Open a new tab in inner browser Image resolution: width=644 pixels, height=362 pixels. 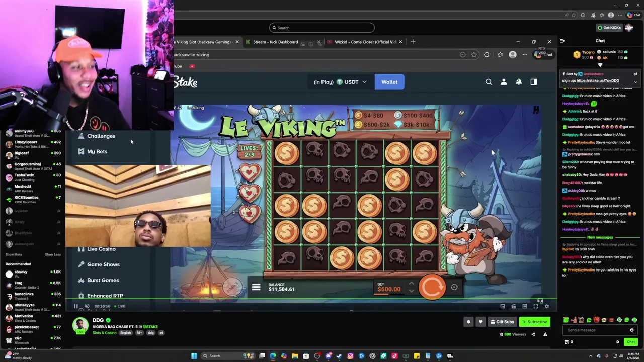point(413,42)
